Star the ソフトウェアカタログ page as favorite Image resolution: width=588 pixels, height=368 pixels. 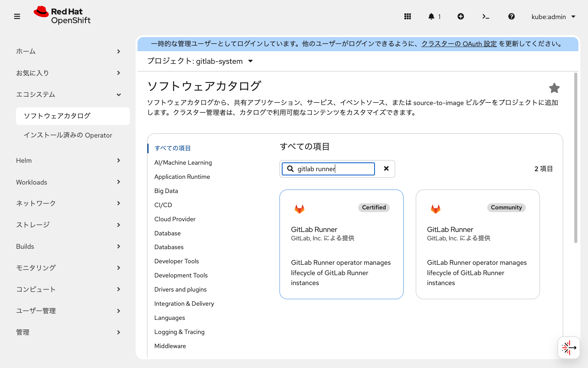pyautogui.click(x=554, y=88)
